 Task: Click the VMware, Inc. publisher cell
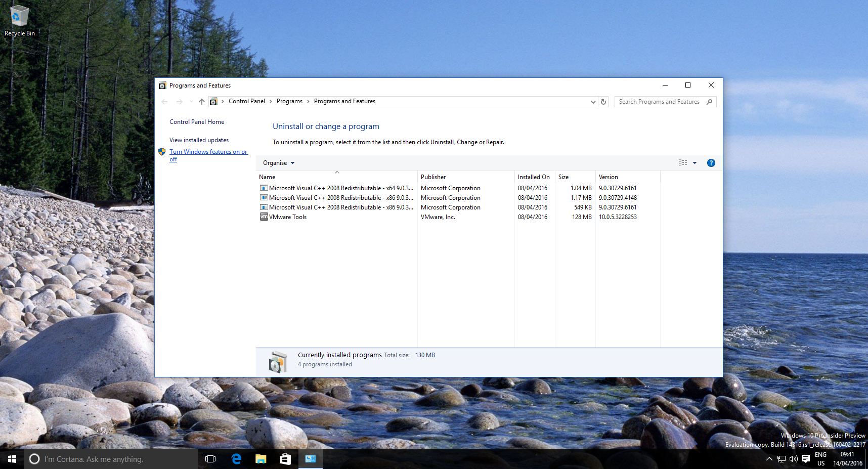438,217
